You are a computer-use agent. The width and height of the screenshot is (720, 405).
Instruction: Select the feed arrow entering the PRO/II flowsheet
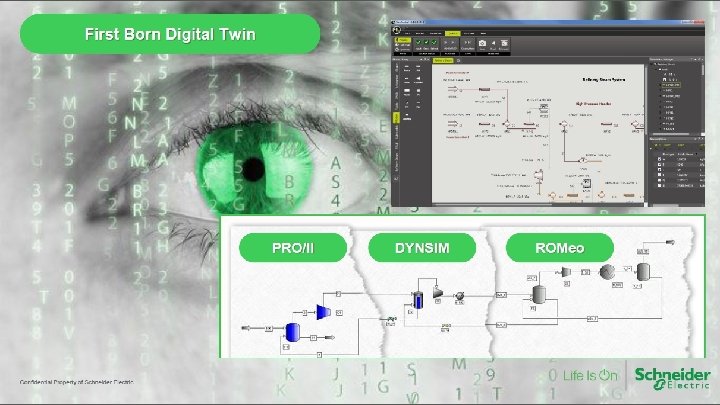(246, 328)
